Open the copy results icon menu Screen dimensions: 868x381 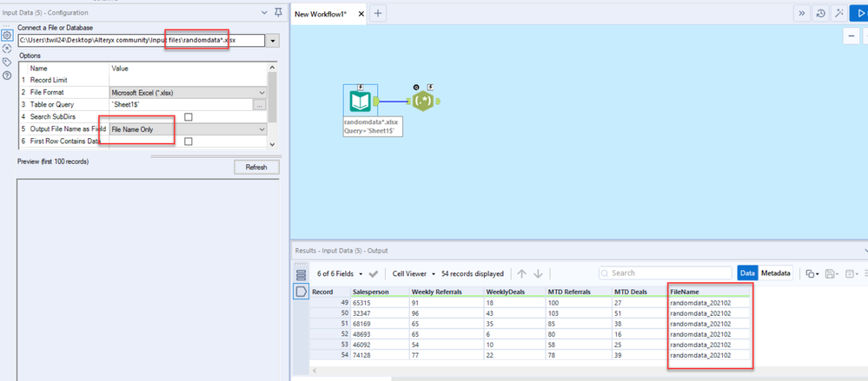click(x=812, y=273)
